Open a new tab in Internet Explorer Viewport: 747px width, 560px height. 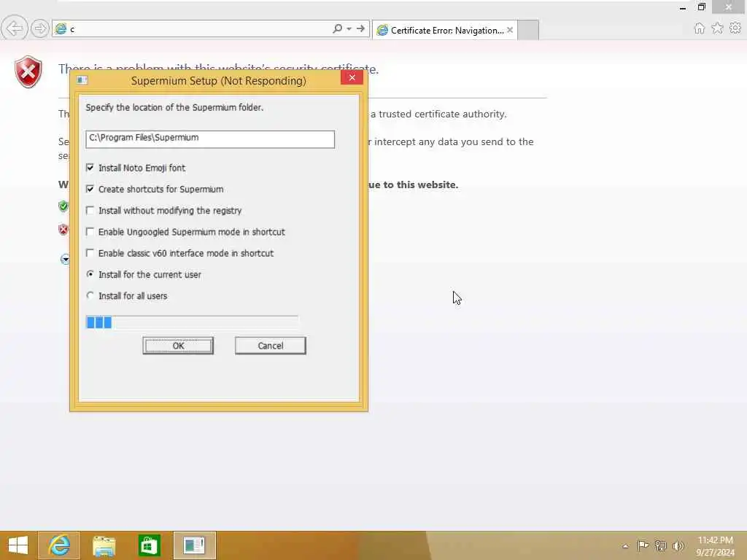[528, 30]
